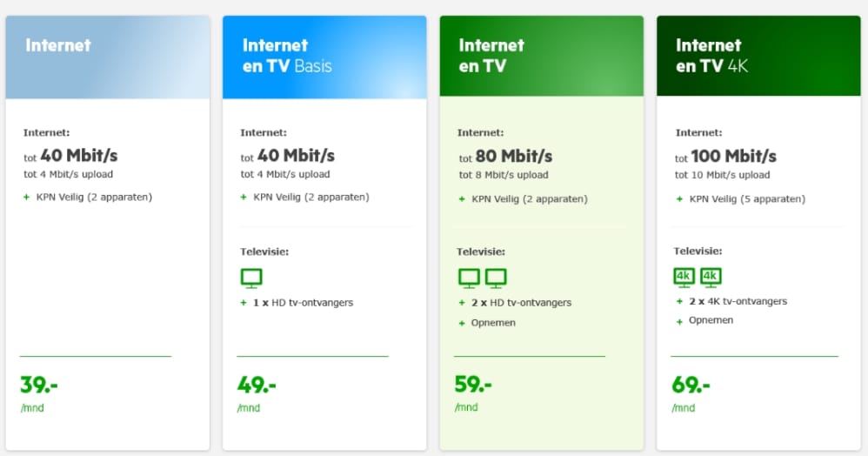The image size is (868, 456).
Task: Click the TV icon in Internet en TV Basis card
Action: coord(250,278)
